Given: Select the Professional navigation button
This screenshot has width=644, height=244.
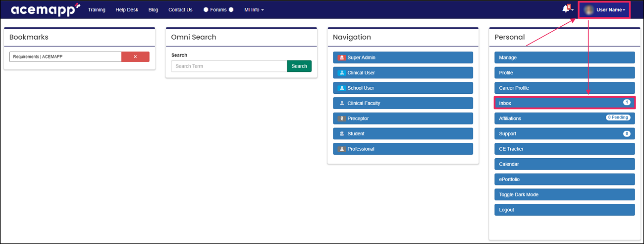Looking at the screenshot, I should pyautogui.click(x=403, y=149).
